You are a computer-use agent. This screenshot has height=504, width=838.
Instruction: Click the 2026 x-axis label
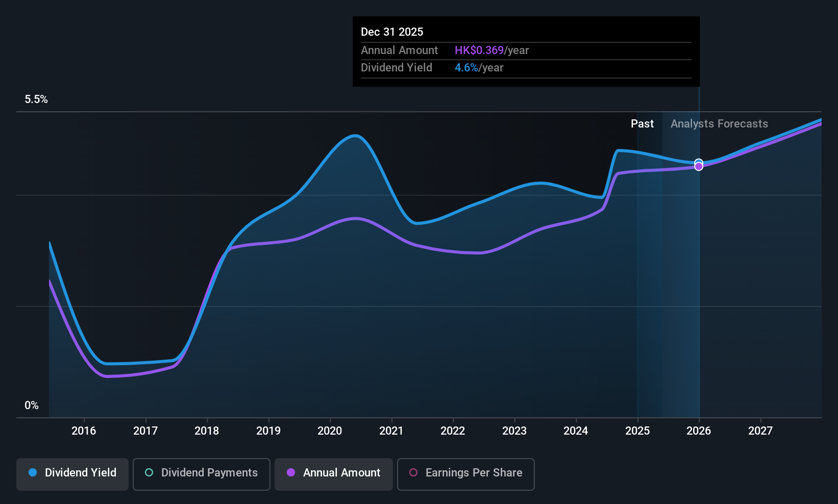click(x=699, y=431)
